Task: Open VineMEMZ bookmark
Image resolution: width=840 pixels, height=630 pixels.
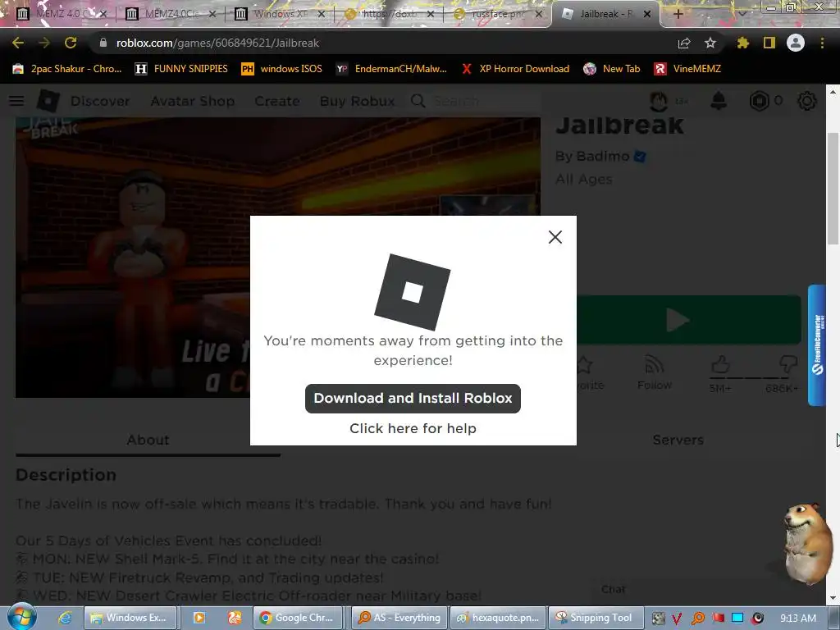Action: point(688,69)
